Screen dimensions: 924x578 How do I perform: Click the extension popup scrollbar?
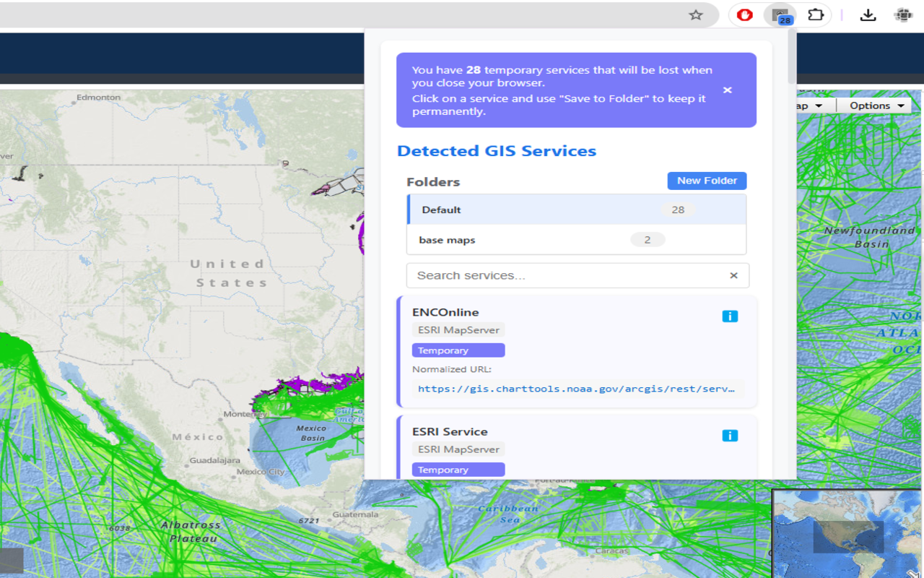[x=792, y=58]
